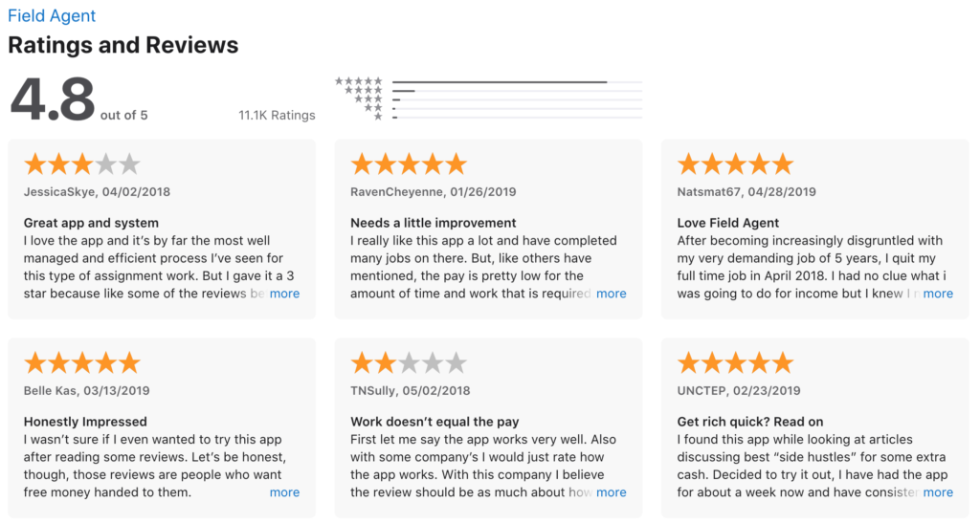Click the 11.1K Ratings count
The height and width of the screenshot is (524, 980).
tap(277, 116)
